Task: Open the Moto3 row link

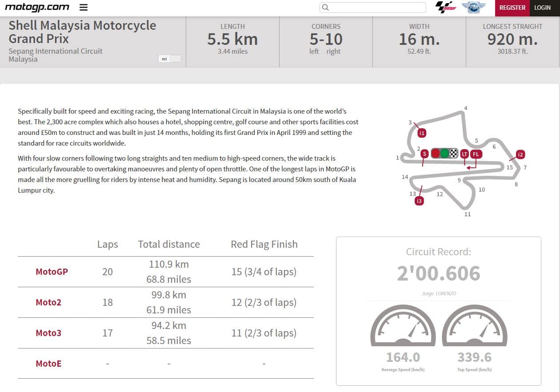Action: click(x=48, y=333)
